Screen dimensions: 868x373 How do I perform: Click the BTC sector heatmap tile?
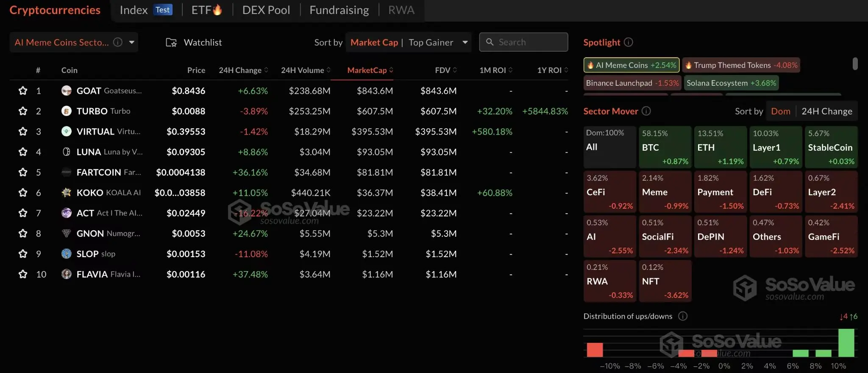pos(665,147)
